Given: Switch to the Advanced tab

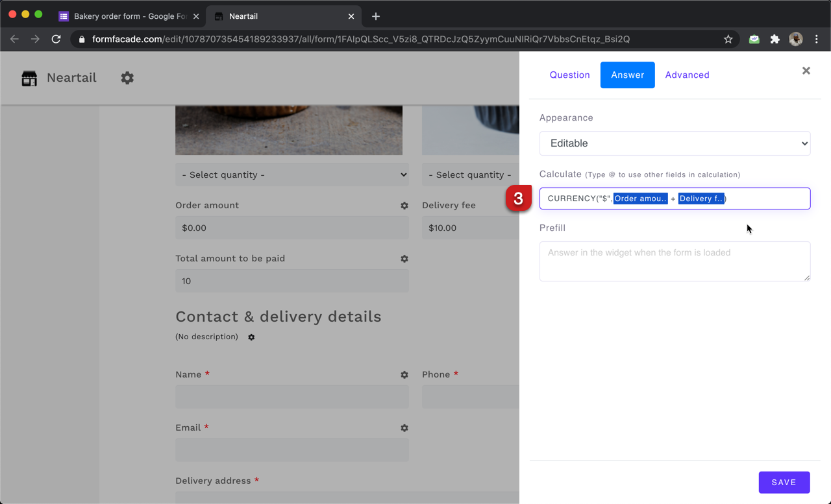Looking at the screenshot, I should [687, 75].
